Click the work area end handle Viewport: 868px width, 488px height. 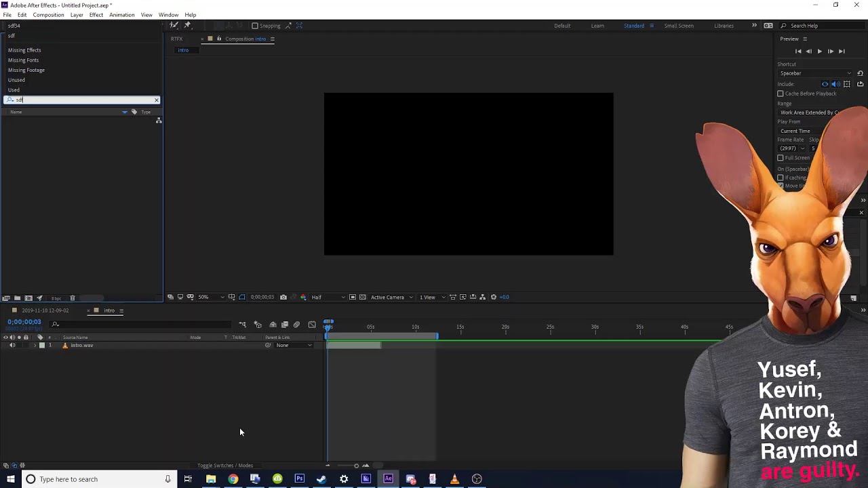tap(437, 336)
